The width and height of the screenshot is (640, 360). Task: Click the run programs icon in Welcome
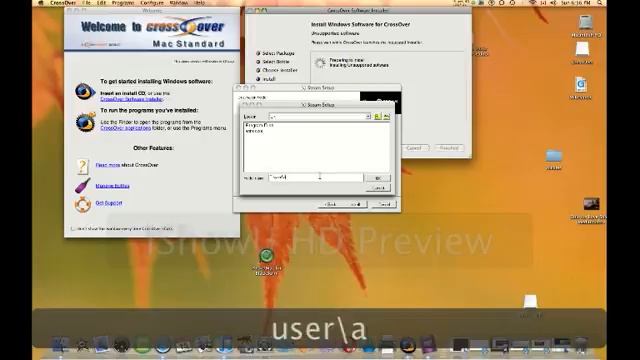click(x=85, y=122)
